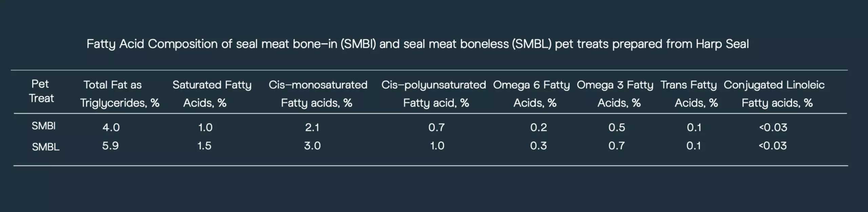Click the table title about Harp Seal
Viewport: 868px width, 212px height.
417,44
